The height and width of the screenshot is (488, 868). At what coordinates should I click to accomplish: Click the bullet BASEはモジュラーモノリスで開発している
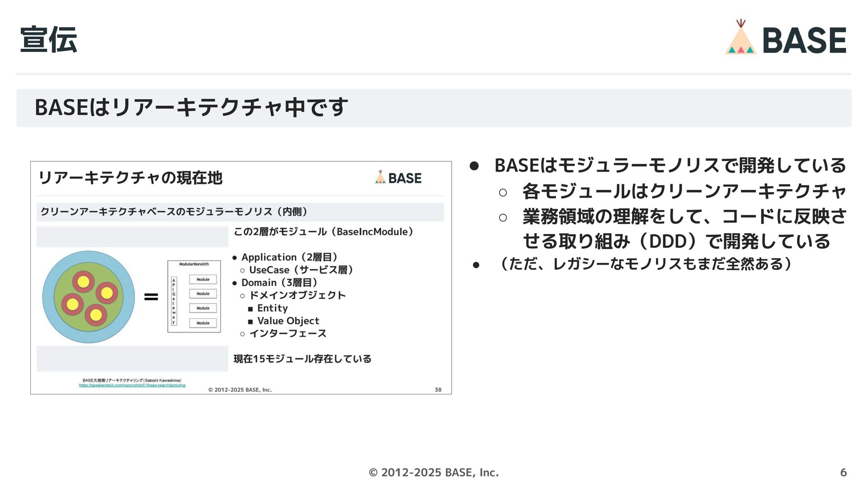670,165
